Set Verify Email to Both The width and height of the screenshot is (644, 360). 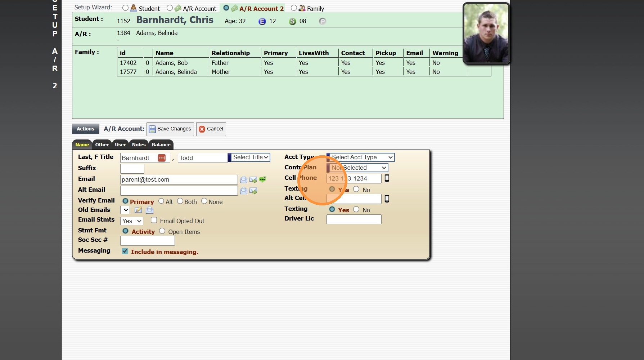click(x=180, y=201)
